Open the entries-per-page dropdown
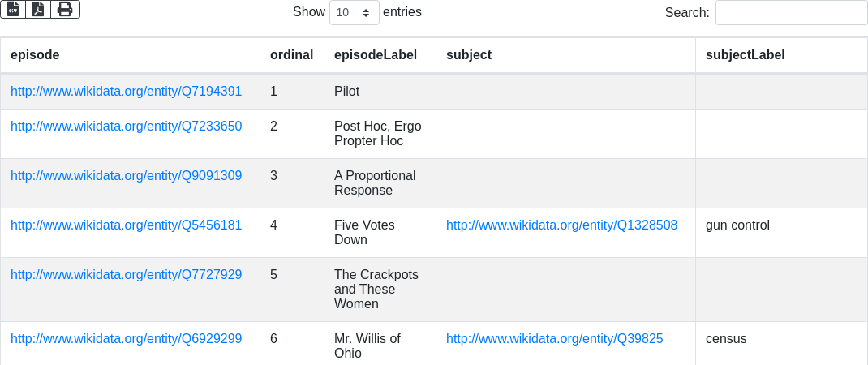 [x=354, y=13]
